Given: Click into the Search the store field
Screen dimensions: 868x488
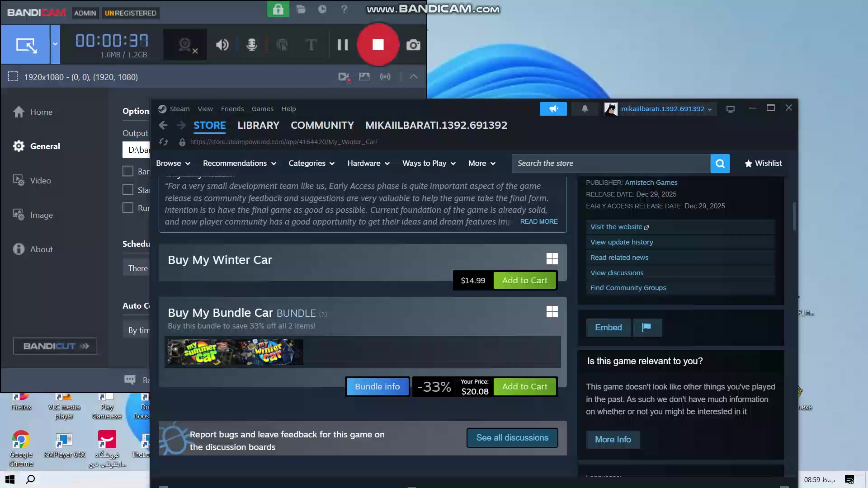Looking at the screenshot, I should [610, 164].
